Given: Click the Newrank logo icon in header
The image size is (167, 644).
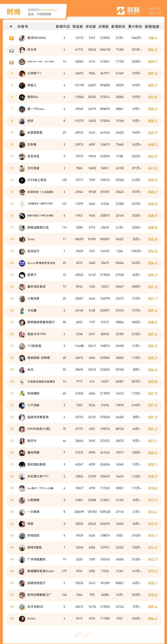Looking at the screenshot, I should coord(121,11).
